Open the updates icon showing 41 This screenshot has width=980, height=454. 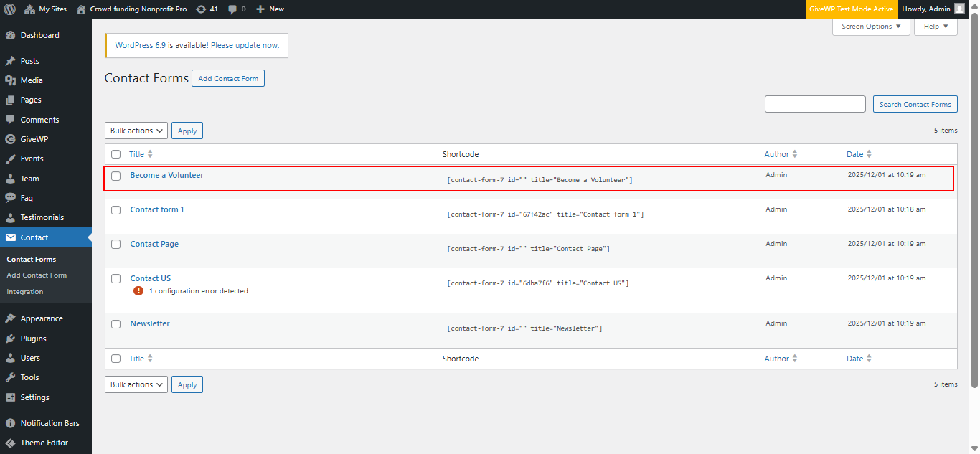[x=202, y=9]
